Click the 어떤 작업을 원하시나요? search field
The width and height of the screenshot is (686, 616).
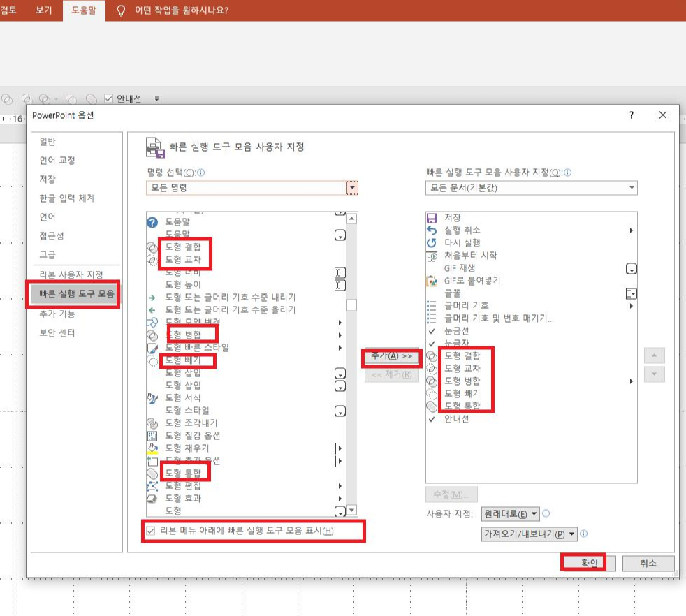pyautogui.click(x=182, y=10)
